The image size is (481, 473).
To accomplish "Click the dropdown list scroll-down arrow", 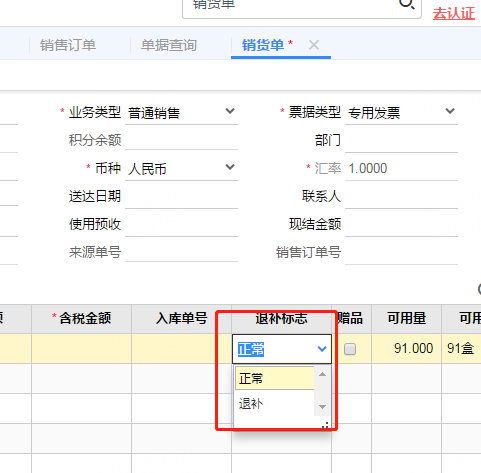I will click(x=322, y=407).
